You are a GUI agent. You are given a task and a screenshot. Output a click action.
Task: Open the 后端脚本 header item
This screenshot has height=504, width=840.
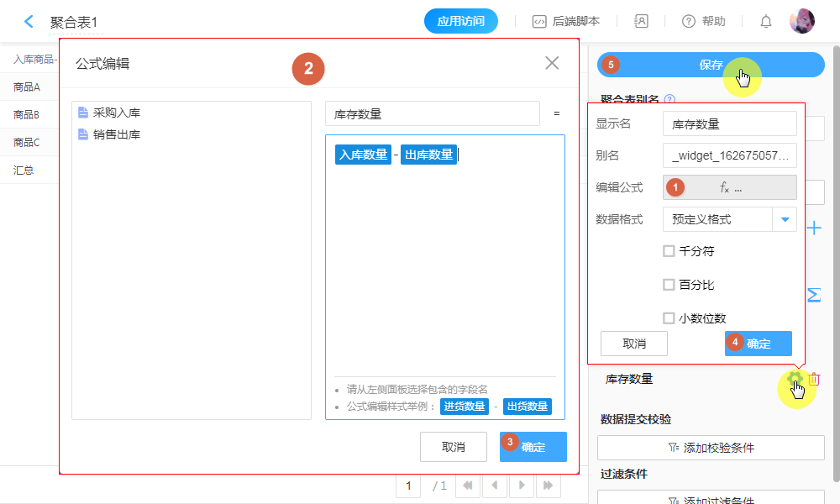click(566, 22)
